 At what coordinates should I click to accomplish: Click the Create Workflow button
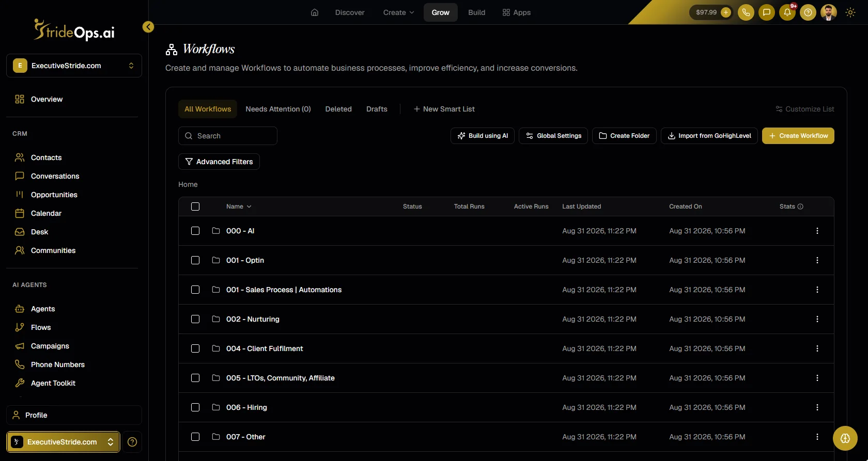pos(798,136)
